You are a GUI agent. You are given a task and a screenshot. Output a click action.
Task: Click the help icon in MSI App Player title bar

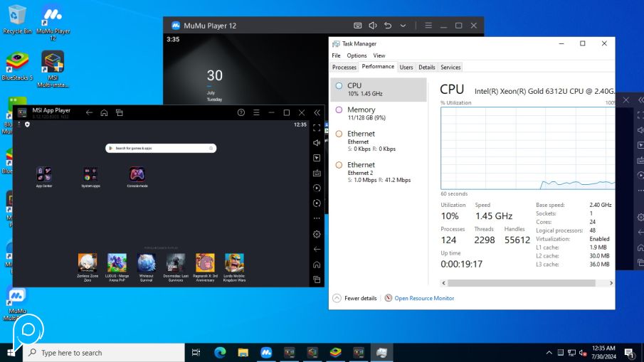[241, 112]
